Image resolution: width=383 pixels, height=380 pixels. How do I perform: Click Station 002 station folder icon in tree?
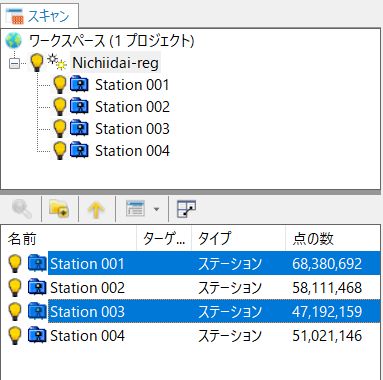79,106
